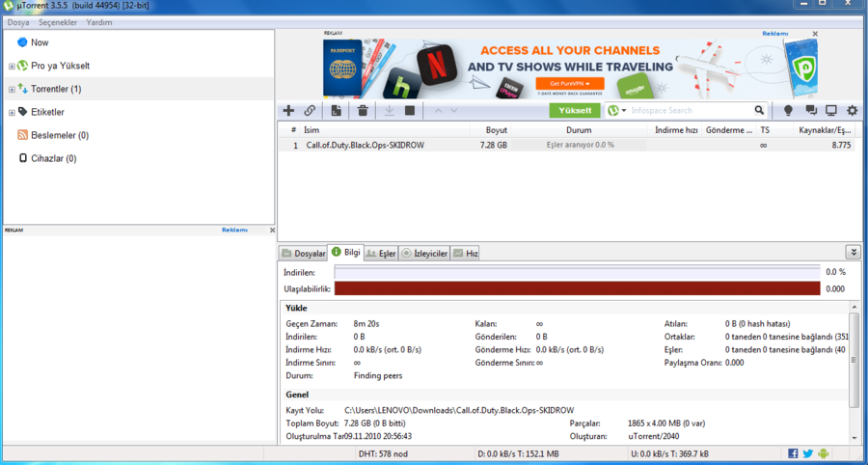
Task: Sort by İndirme hızı column header
Action: point(675,130)
